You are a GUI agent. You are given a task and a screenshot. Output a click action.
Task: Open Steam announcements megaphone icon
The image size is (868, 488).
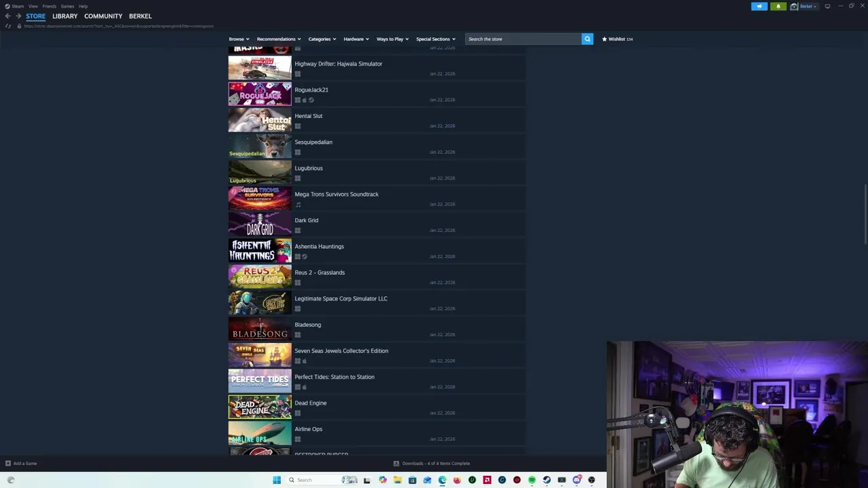pyautogui.click(x=759, y=6)
